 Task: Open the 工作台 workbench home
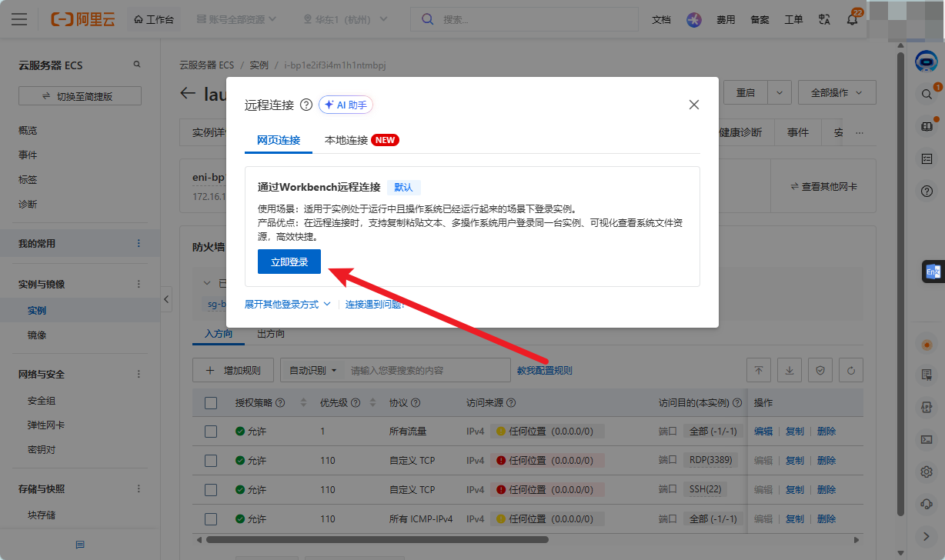click(153, 19)
